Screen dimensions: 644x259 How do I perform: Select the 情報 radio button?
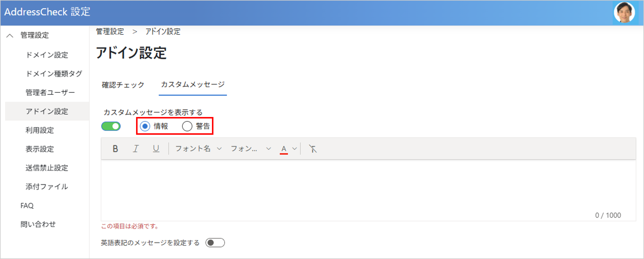point(145,126)
